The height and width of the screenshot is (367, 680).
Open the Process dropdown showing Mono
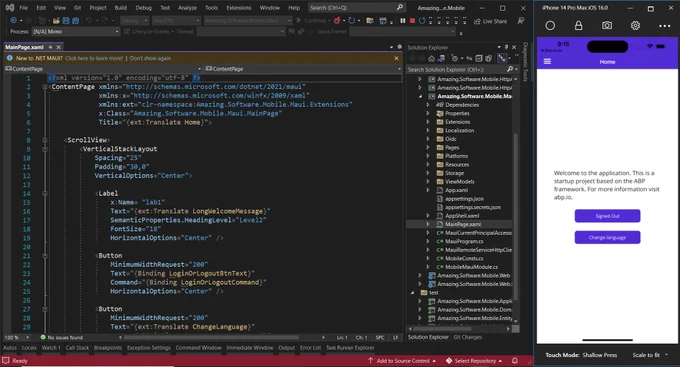(x=76, y=32)
